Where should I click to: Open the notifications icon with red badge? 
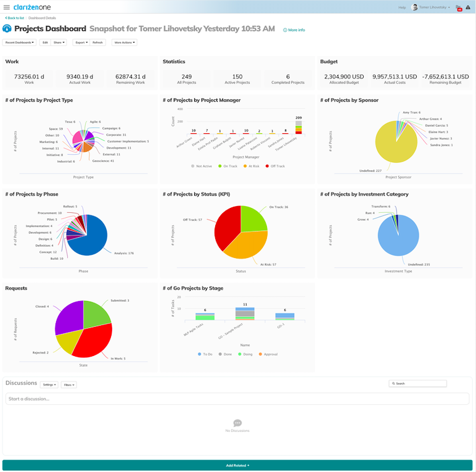coord(459,7)
